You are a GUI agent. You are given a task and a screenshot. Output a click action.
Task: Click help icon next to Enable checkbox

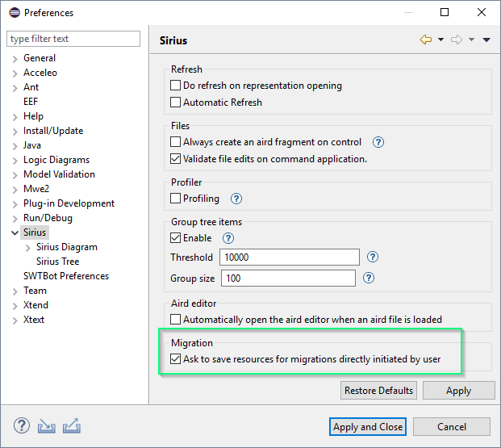point(228,238)
